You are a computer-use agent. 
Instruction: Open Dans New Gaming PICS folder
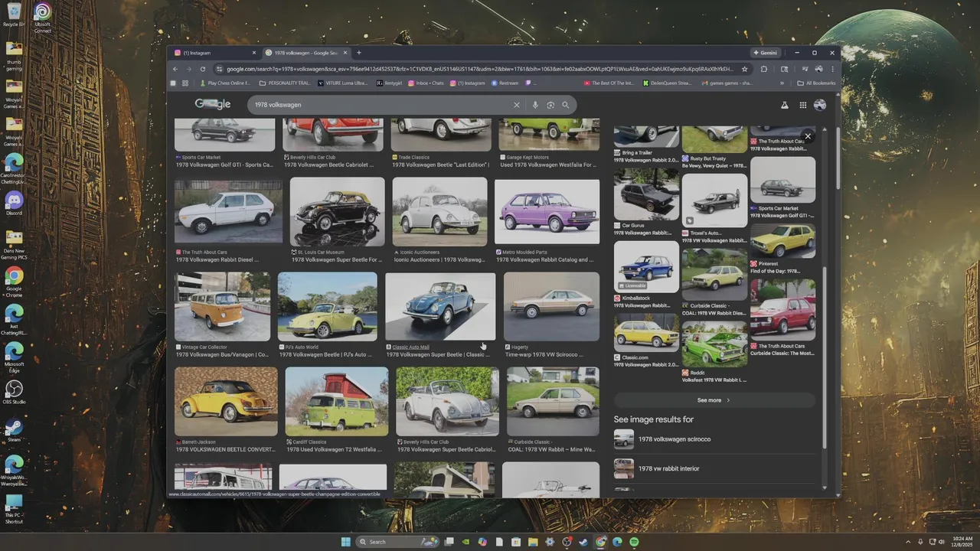coord(14,246)
